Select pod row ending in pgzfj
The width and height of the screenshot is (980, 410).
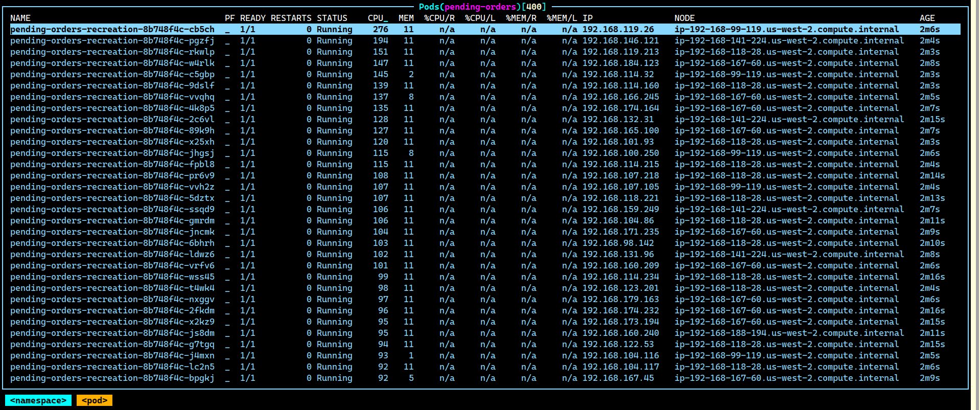coord(112,41)
